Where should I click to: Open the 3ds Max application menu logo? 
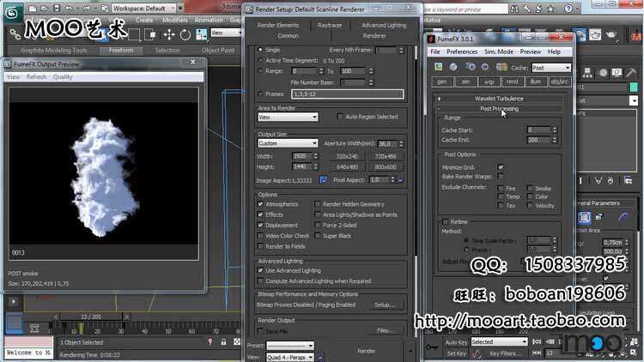pyautogui.click(x=13, y=13)
